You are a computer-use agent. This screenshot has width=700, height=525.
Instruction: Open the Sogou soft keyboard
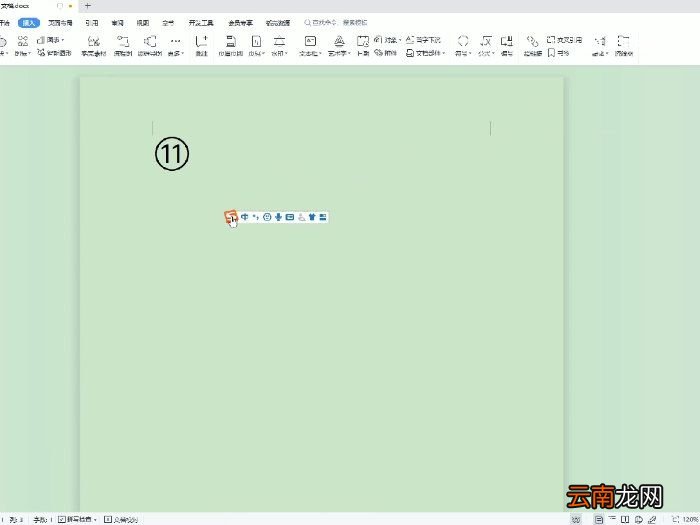pos(290,217)
